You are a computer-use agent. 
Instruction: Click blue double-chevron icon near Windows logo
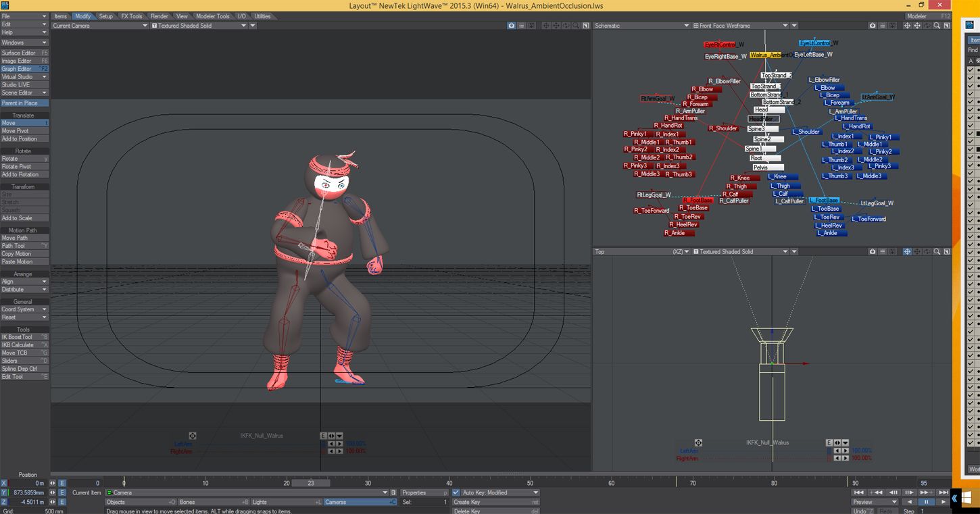point(954,498)
